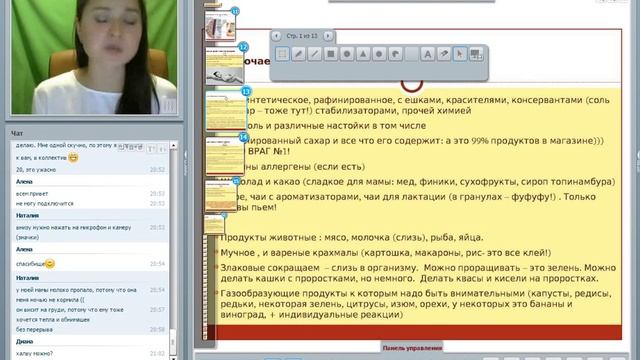The image size is (640, 360).
Task: Go to next slide page arrow
Action: click(x=328, y=36)
